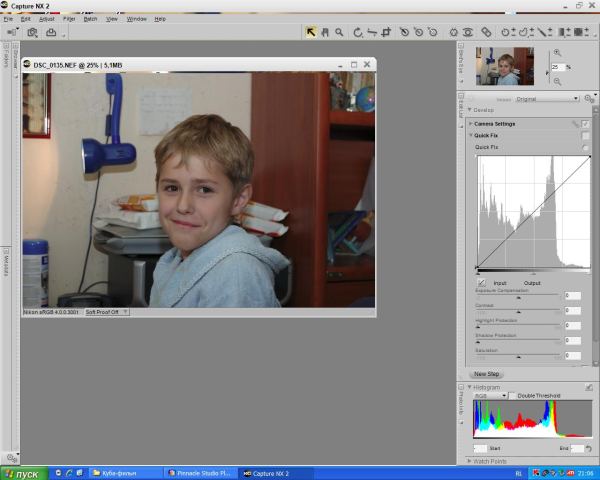
Task: Click the histogram reset arrow beside End
Action: 589,448
